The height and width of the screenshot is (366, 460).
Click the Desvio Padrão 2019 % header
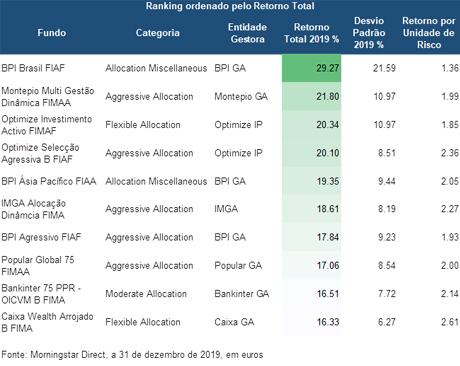[x=369, y=33]
